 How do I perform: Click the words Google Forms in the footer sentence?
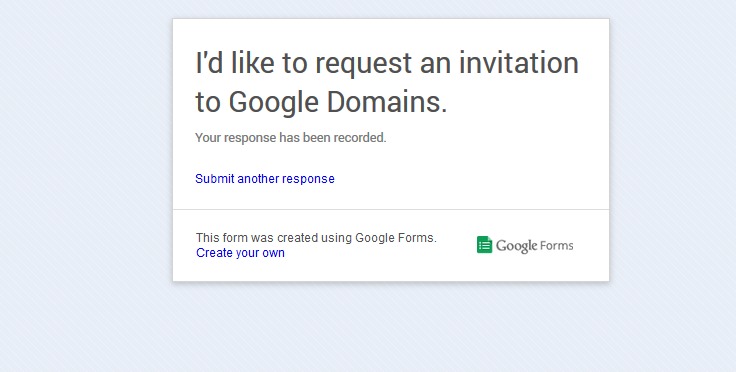click(x=395, y=238)
